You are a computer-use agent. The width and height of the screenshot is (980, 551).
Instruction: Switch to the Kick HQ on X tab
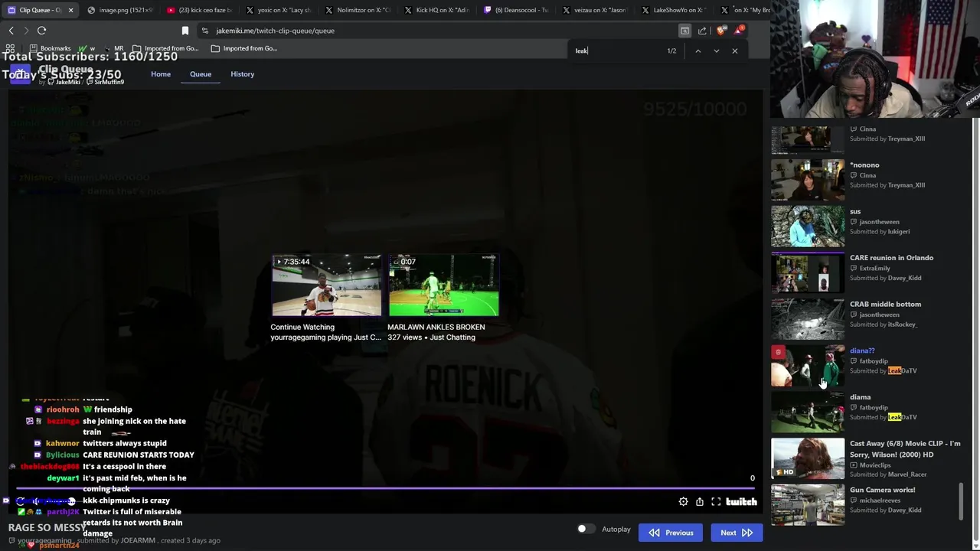pos(437,10)
